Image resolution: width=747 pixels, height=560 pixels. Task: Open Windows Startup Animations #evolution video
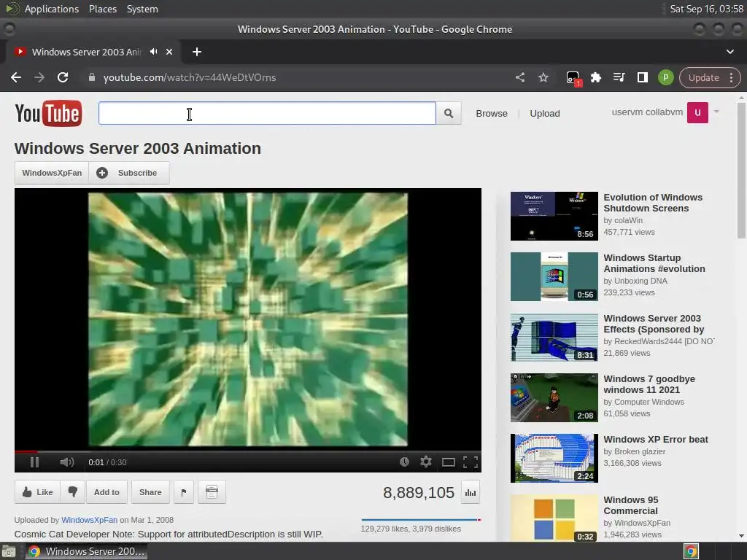pyautogui.click(x=654, y=263)
